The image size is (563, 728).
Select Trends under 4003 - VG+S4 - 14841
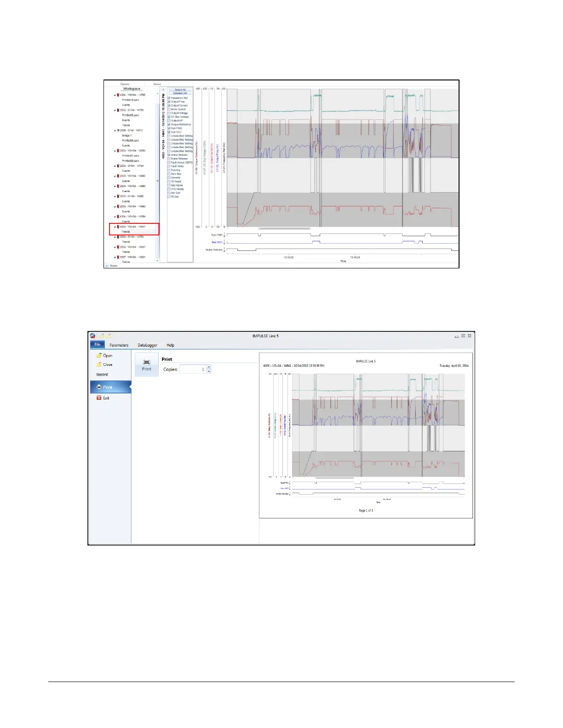(x=126, y=232)
